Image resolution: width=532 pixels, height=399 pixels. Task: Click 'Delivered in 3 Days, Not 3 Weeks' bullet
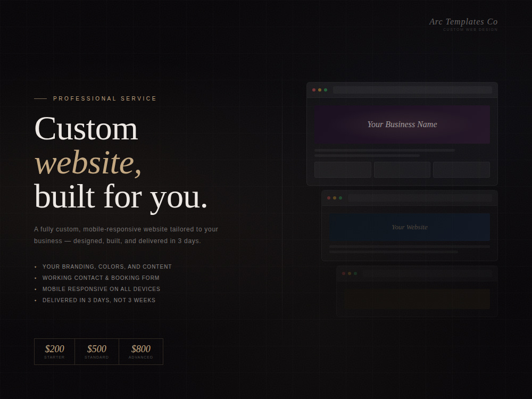[99, 300]
